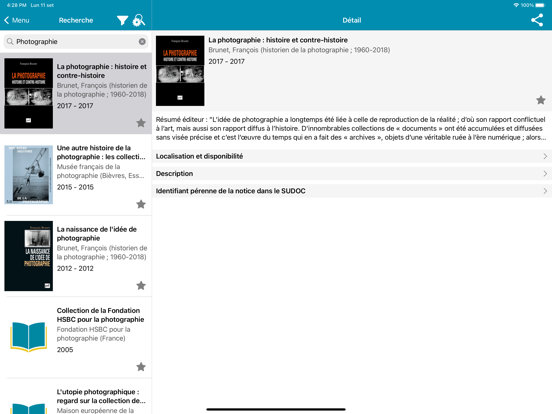The height and width of the screenshot is (414, 552).
Task: Tap the share icon in Détail header
Action: 537,20
